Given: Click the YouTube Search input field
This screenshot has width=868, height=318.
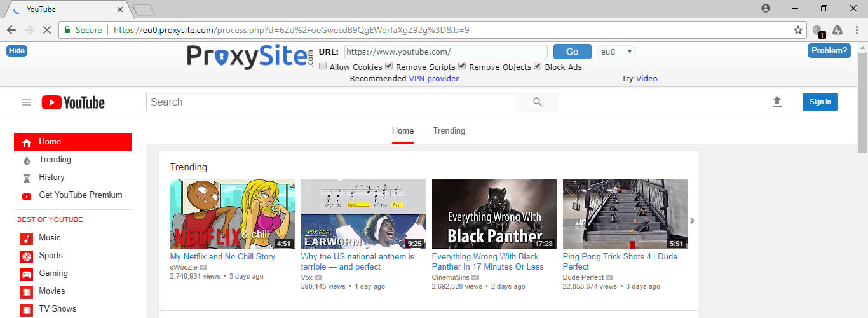Looking at the screenshot, I should [x=332, y=102].
